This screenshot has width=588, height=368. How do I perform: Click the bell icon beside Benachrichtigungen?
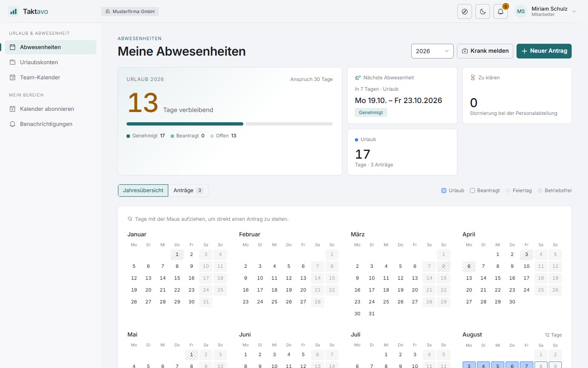[12, 124]
